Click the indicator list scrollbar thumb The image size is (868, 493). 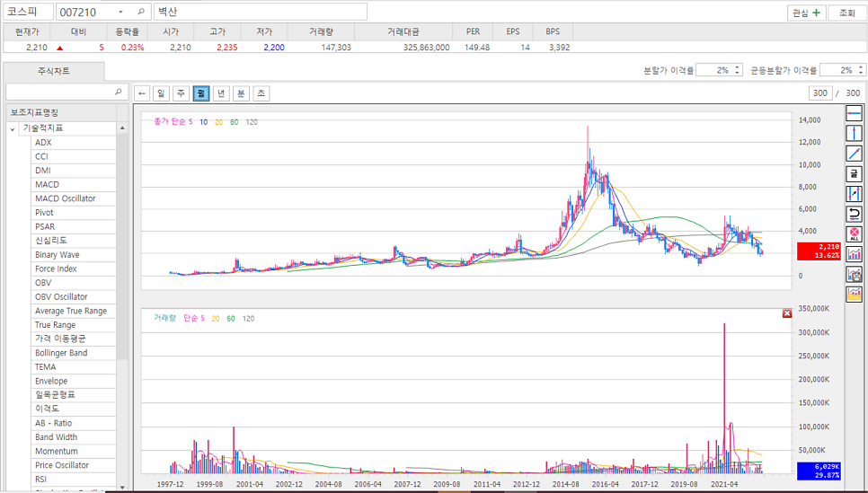122,246
